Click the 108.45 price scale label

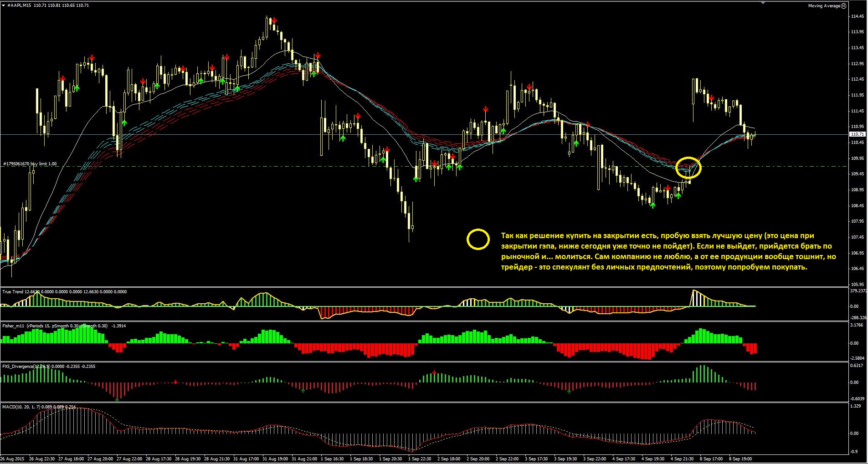[x=857, y=206]
